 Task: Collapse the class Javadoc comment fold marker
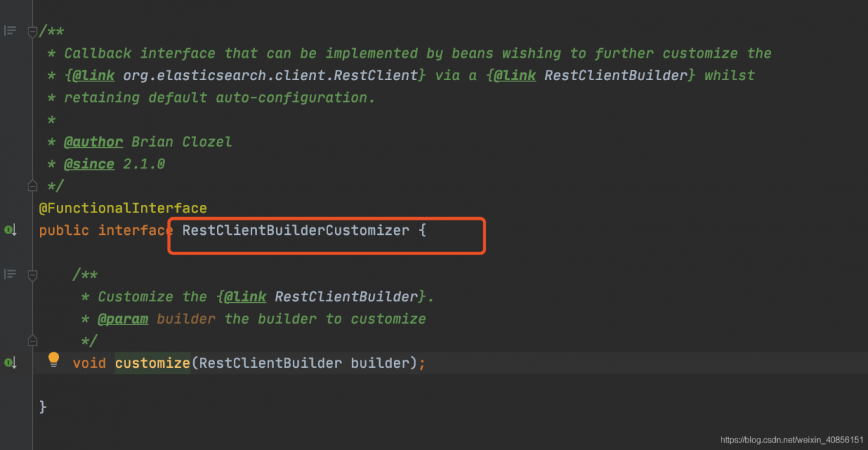[x=32, y=31]
